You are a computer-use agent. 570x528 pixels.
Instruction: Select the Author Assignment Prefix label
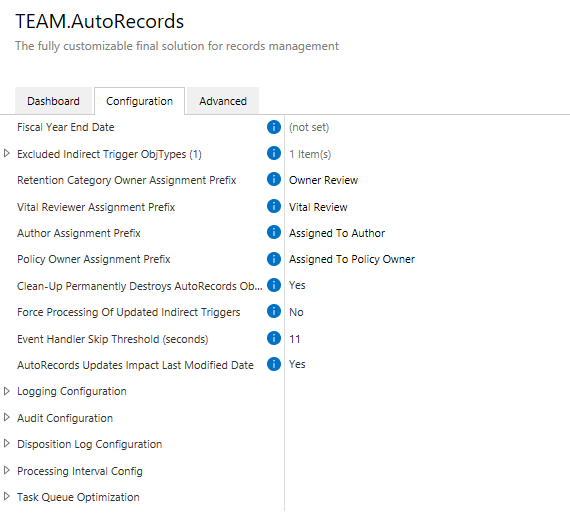click(x=79, y=233)
